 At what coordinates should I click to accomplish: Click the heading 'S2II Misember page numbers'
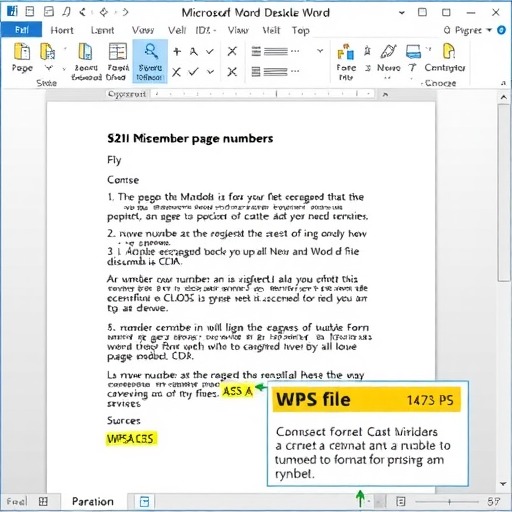pos(190,138)
